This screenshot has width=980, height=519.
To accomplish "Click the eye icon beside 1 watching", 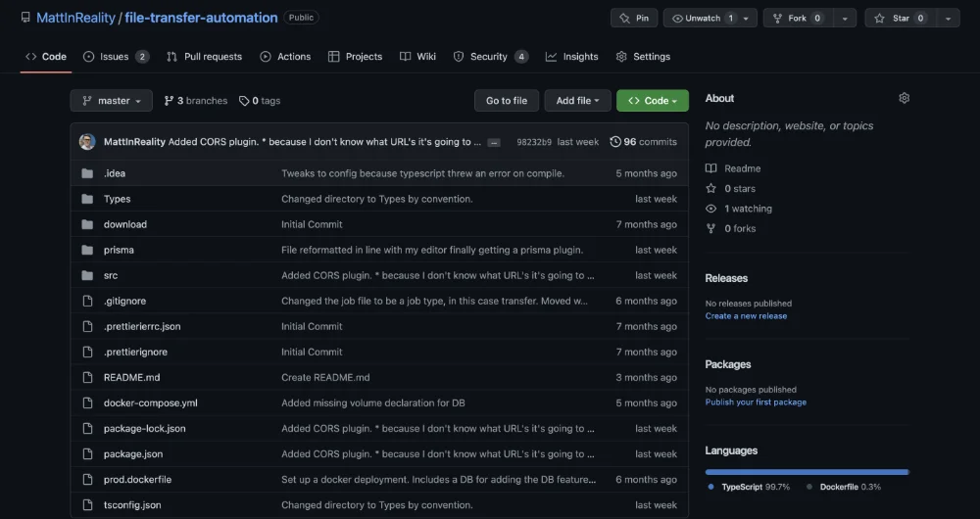I will [x=710, y=209].
